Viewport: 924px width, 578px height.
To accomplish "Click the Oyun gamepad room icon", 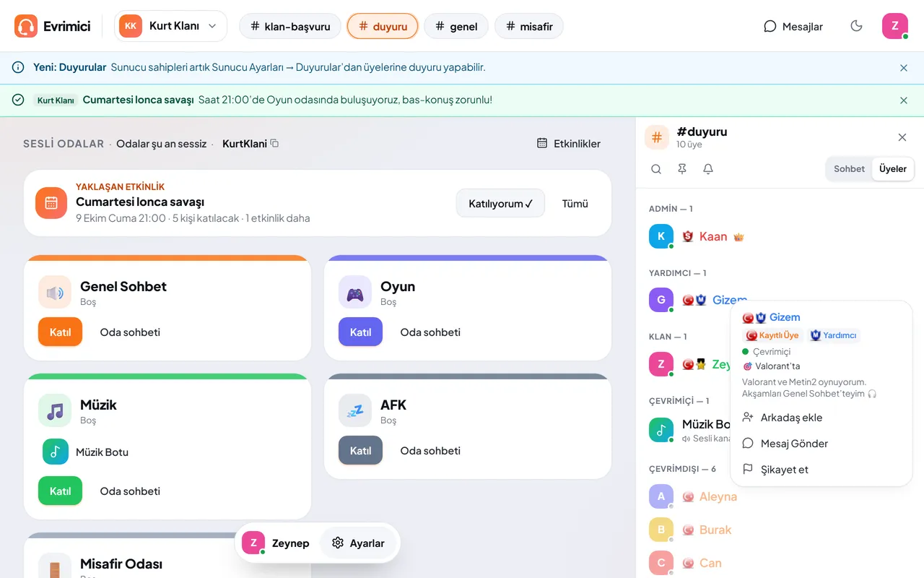I will [355, 293].
